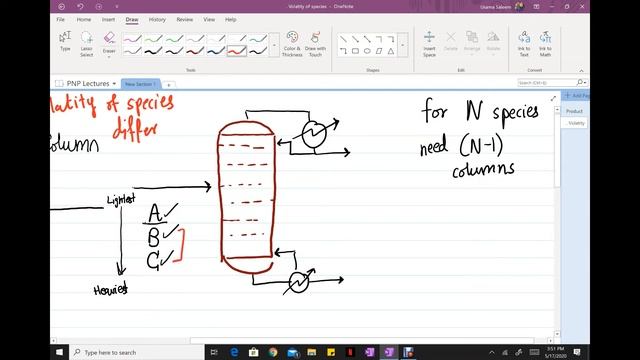Pick the purple pen in top row

(132, 39)
